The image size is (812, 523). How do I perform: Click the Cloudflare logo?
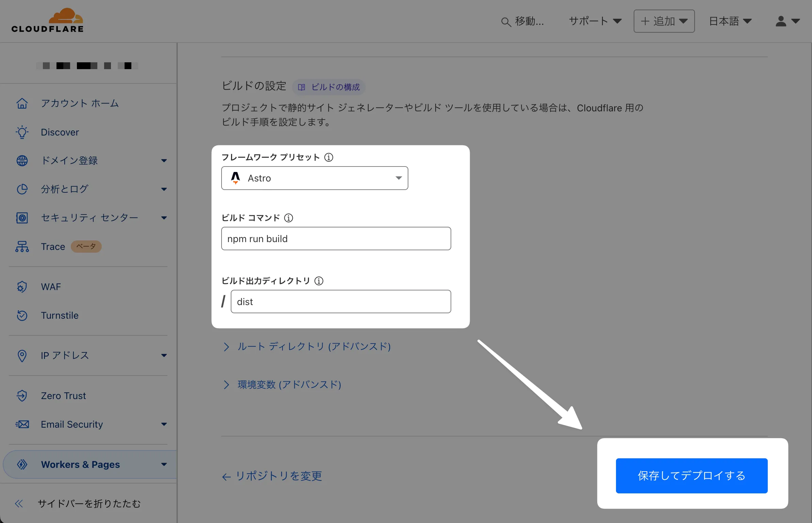[x=47, y=21]
